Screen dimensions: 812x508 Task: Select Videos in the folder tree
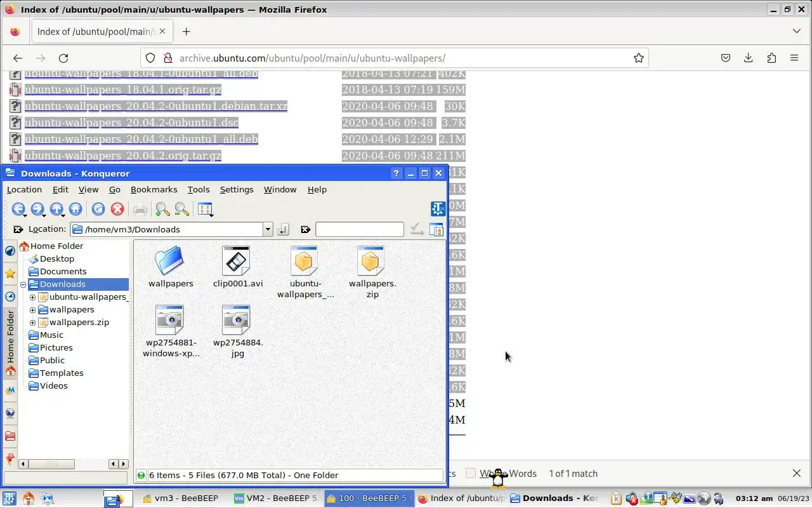click(53, 385)
